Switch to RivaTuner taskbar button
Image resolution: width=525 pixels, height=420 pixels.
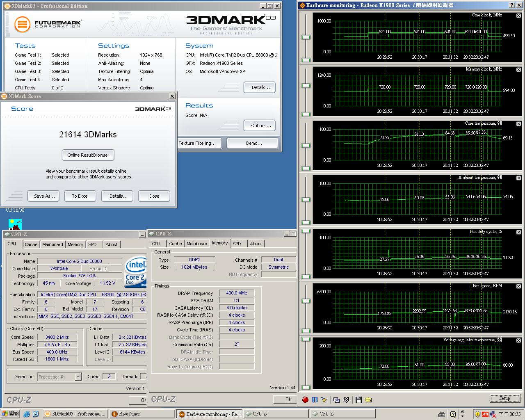(x=142, y=414)
